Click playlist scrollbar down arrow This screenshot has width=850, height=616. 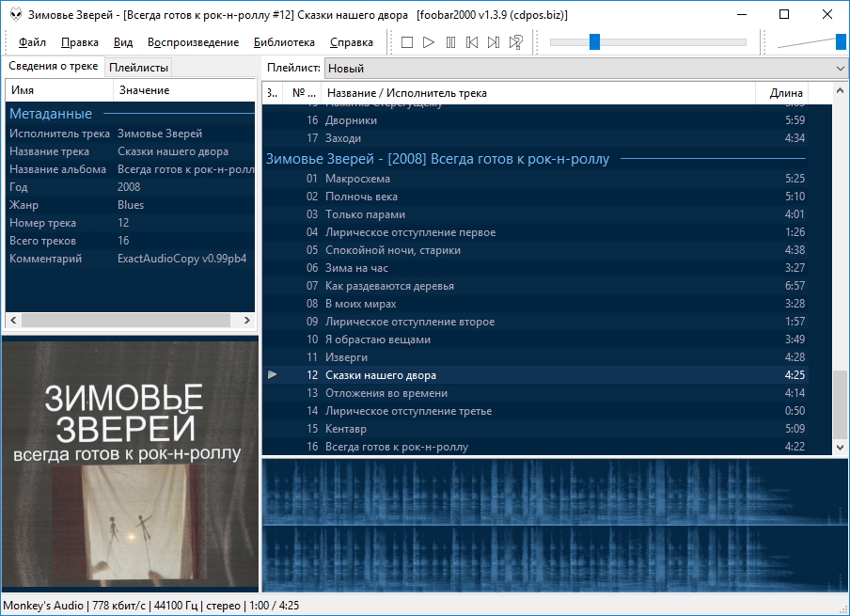pyautogui.click(x=840, y=448)
